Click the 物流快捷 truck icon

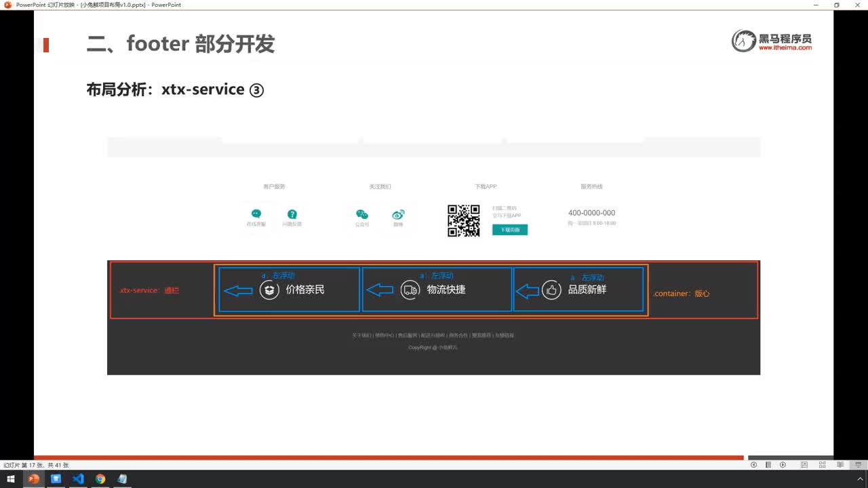pyautogui.click(x=410, y=290)
